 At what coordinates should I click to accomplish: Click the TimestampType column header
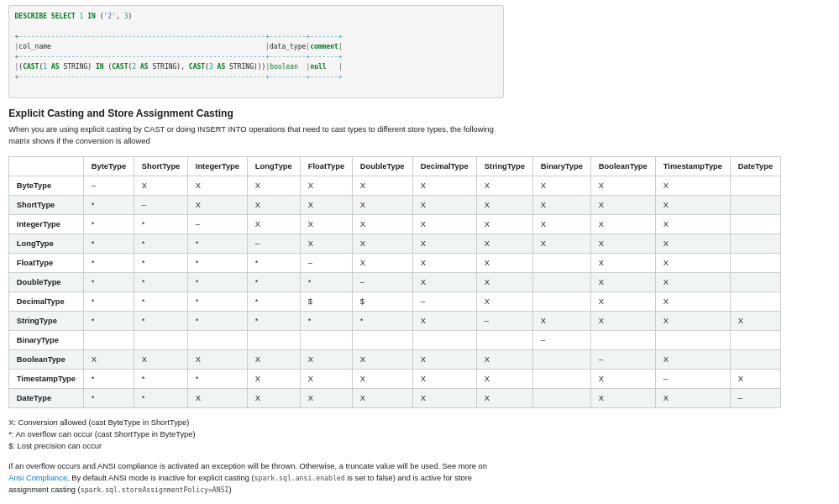(692, 166)
